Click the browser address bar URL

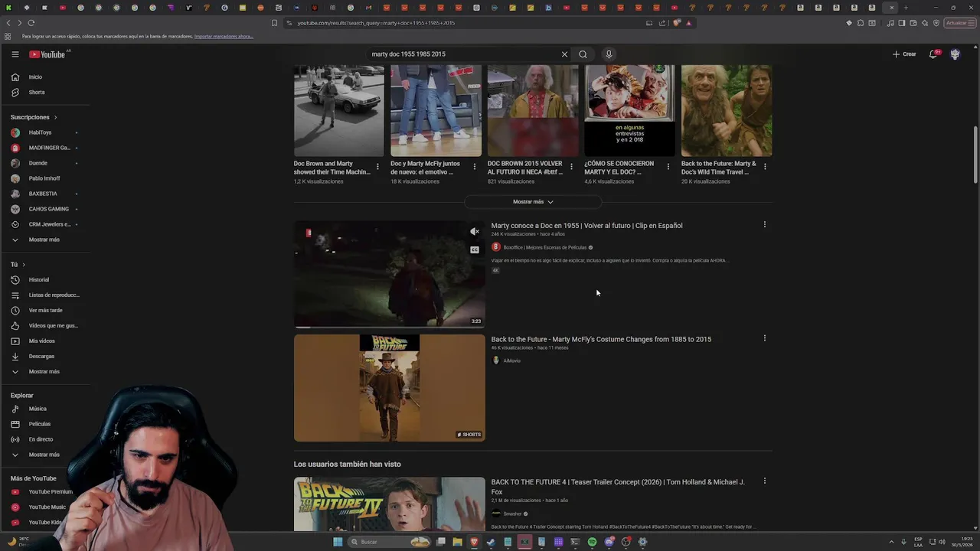(376, 23)
